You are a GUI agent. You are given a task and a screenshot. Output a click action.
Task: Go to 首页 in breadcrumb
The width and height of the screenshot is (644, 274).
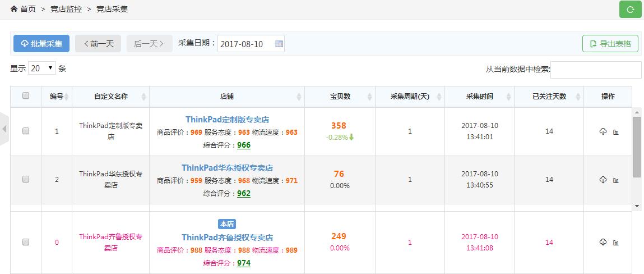coord(28,9)
